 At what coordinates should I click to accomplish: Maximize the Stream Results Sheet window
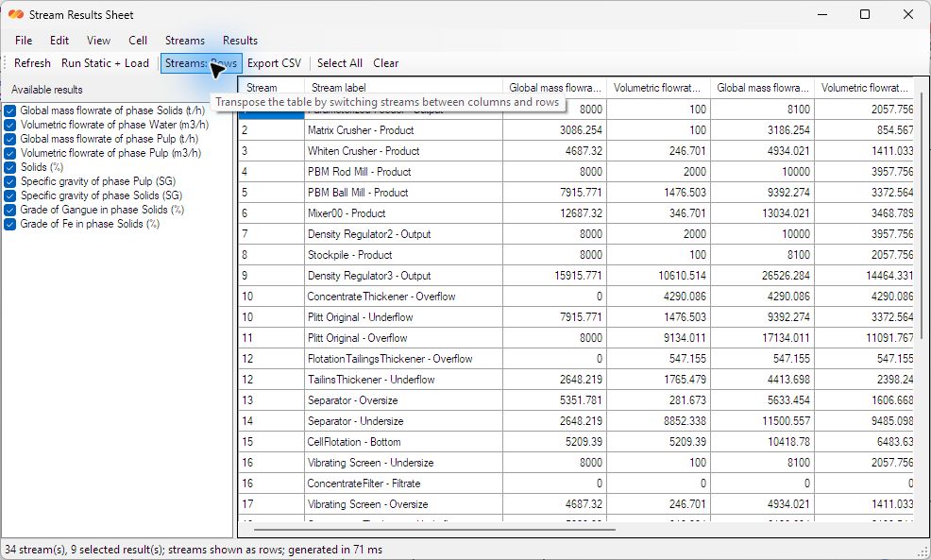click(865, 14)
